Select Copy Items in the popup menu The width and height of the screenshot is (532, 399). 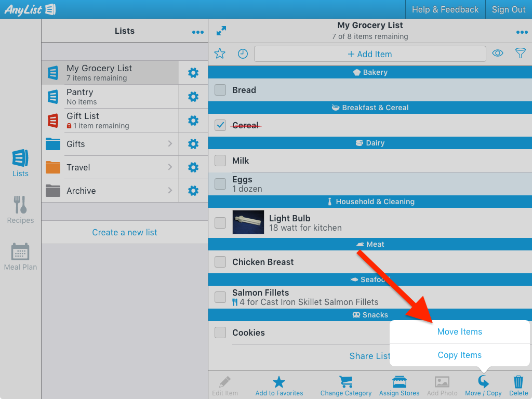459,355
